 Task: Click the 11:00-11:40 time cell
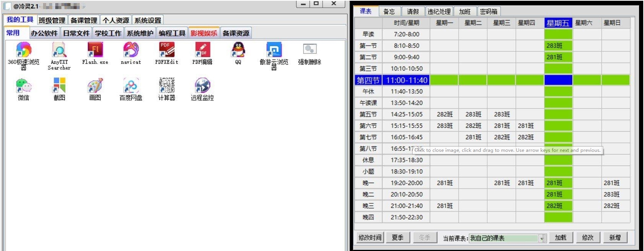pos(406,80)
